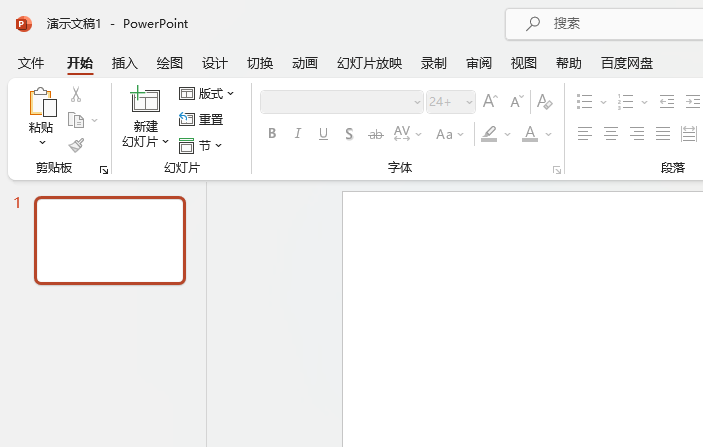
Task: Click the Paste clipboard icon
Action: 42,103
